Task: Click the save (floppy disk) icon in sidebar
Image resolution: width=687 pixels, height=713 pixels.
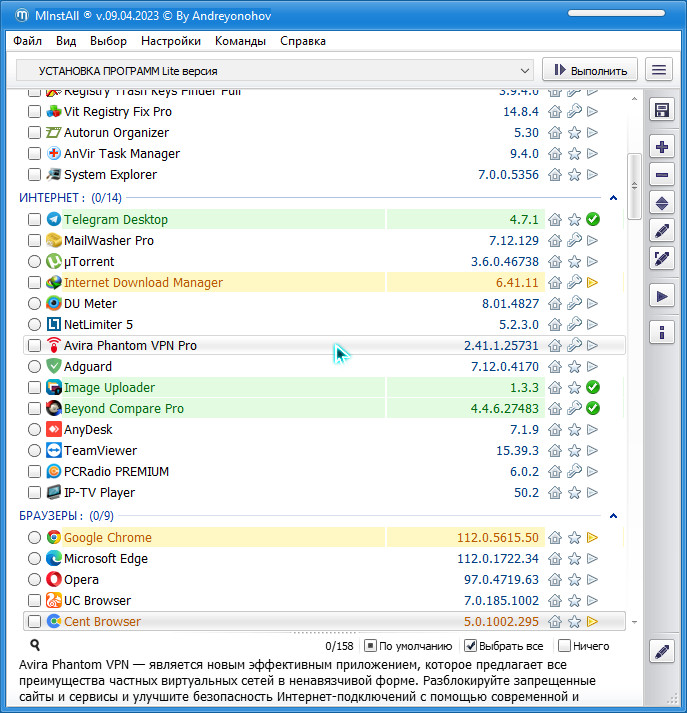Action: pos(661,110)
